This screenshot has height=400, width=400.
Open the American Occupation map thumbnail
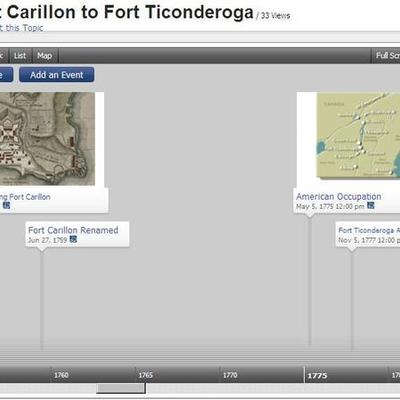click(x=358, y=135)
